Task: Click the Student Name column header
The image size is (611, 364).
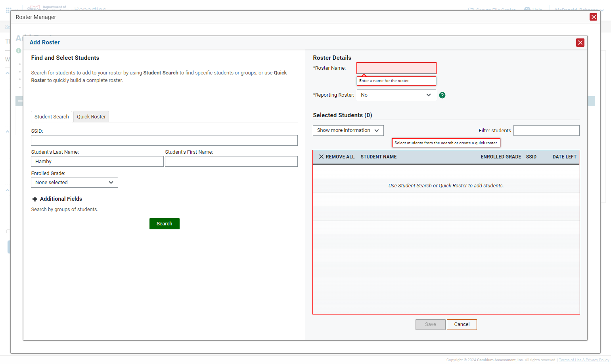Action: [x=379, y=157]
